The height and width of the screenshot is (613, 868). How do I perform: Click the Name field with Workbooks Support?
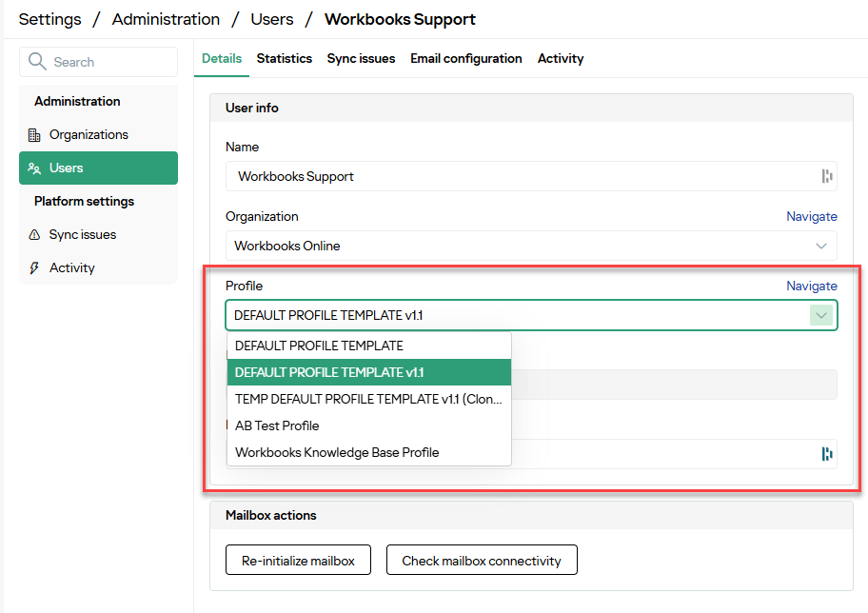click(x=531, y=176)
